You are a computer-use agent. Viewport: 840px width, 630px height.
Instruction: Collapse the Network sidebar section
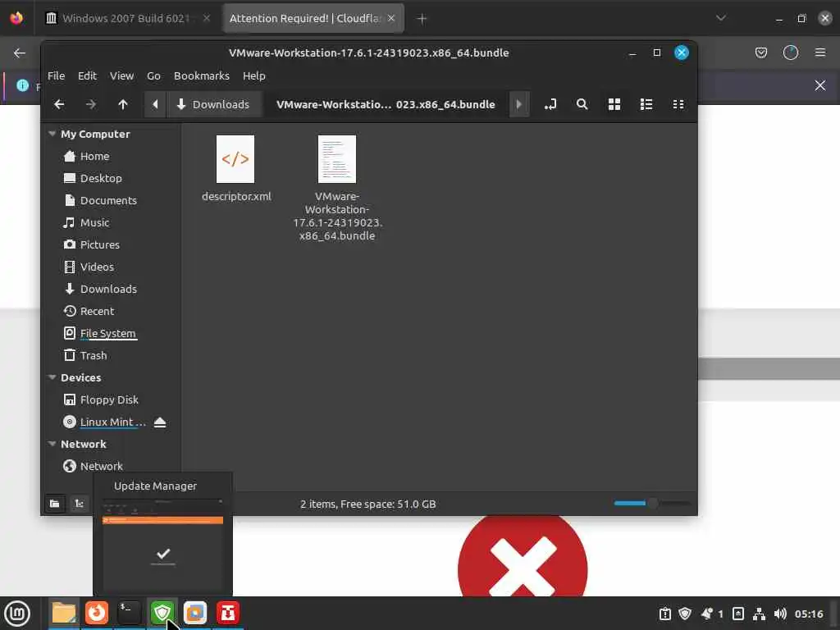point(52,444)
